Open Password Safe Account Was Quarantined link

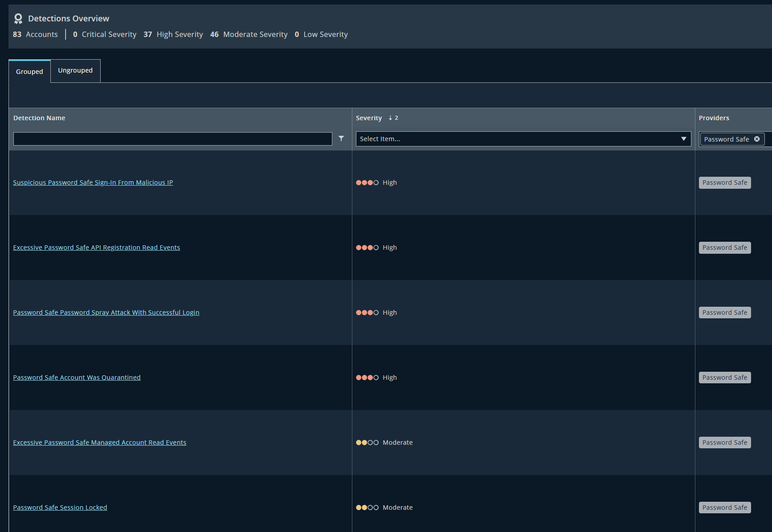[x=77, y=378]
